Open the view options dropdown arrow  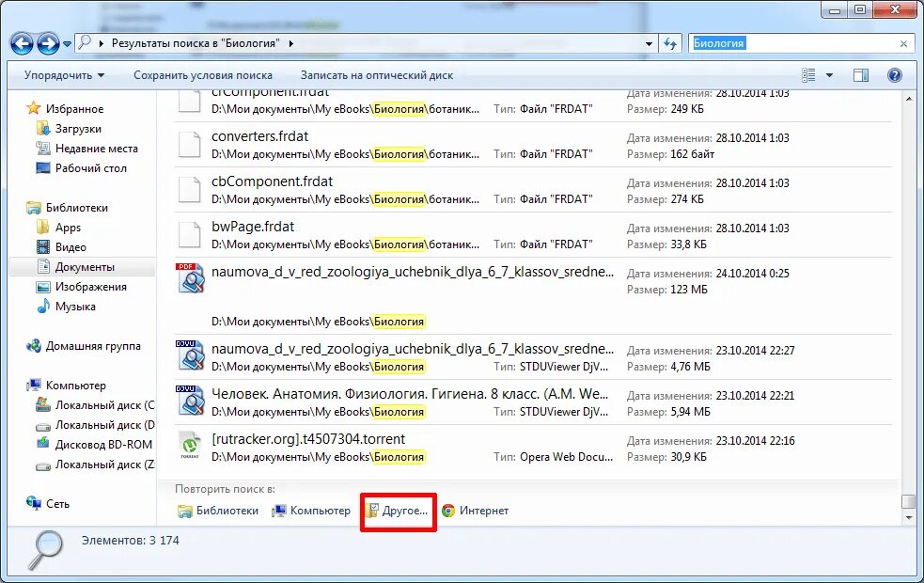tap(829, 75)
